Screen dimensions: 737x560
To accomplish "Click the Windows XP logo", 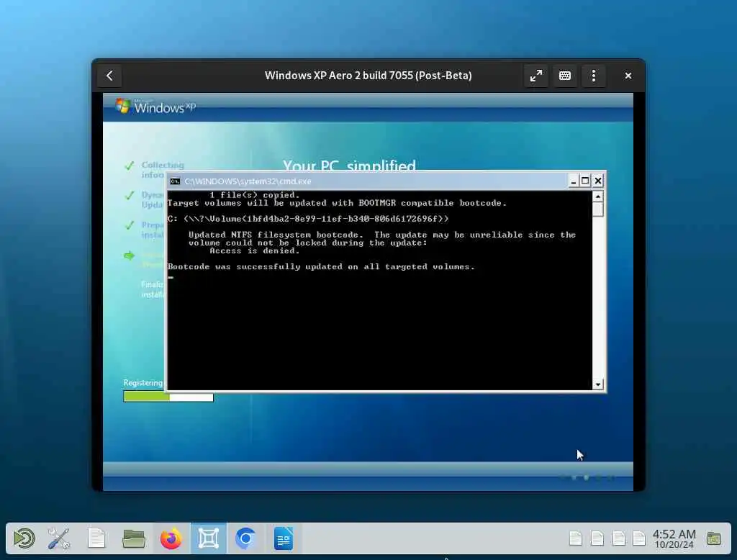I will pyautogui.click(x=155, y=107).
